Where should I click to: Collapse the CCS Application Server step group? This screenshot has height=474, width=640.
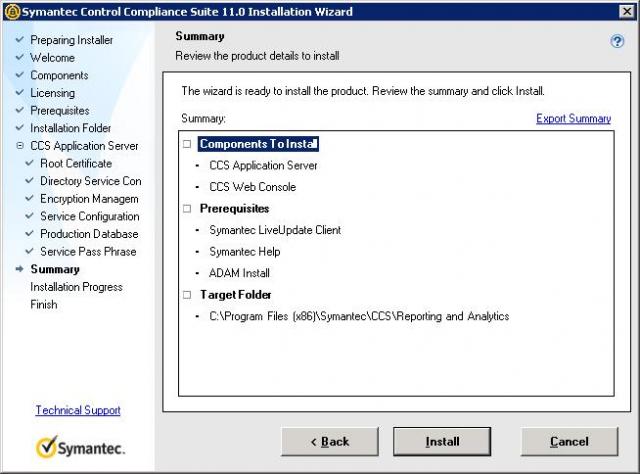pos(20,145)
